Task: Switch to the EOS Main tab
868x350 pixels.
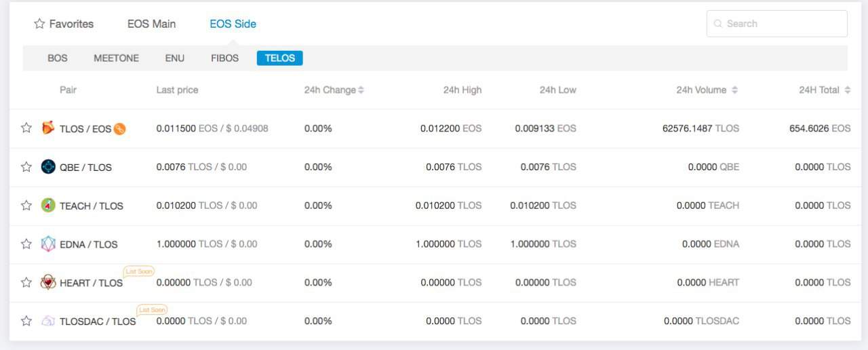Action: pyautogui.click(x=151, y=24)
